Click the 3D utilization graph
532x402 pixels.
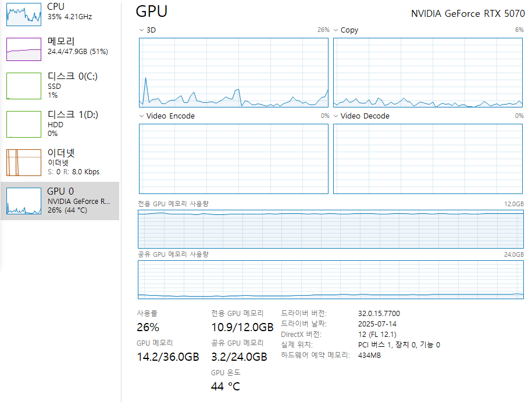tap(233, 73)
